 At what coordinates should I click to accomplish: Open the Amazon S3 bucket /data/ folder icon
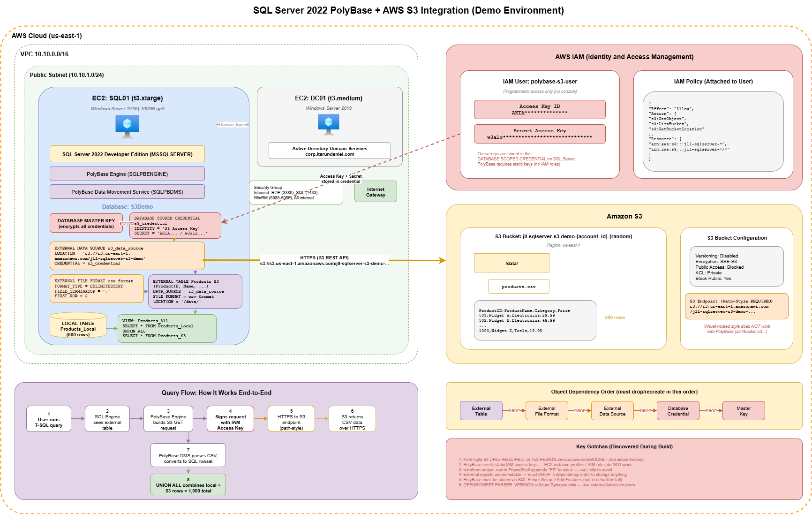point(511,263)
